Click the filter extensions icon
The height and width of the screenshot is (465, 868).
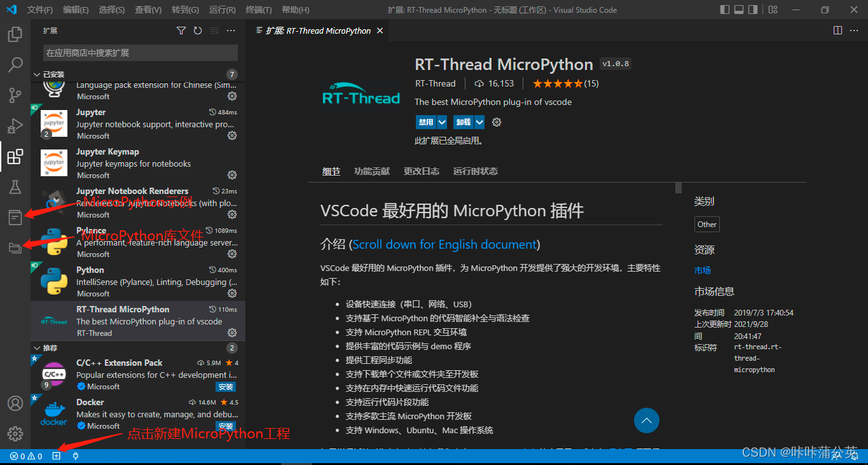click(181, 31)
